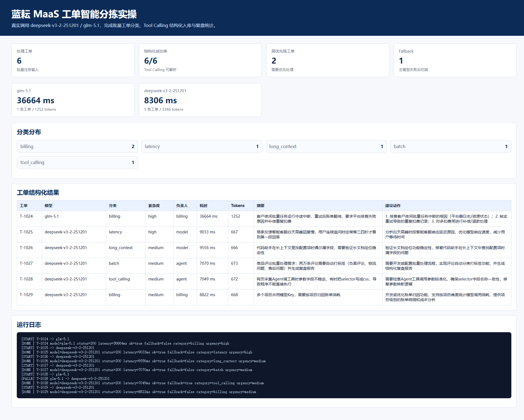The image size is (524, 420).
Task: Click the 36664 ms duration cell
Action: coord(212,219)
